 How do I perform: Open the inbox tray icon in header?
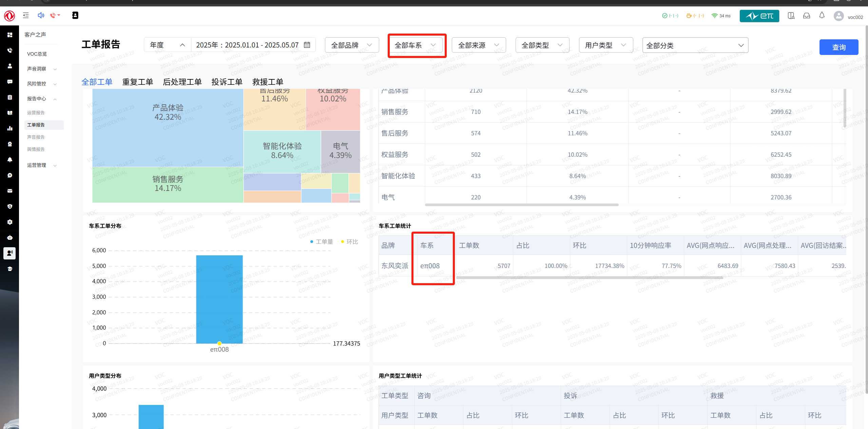pos(807,16)
